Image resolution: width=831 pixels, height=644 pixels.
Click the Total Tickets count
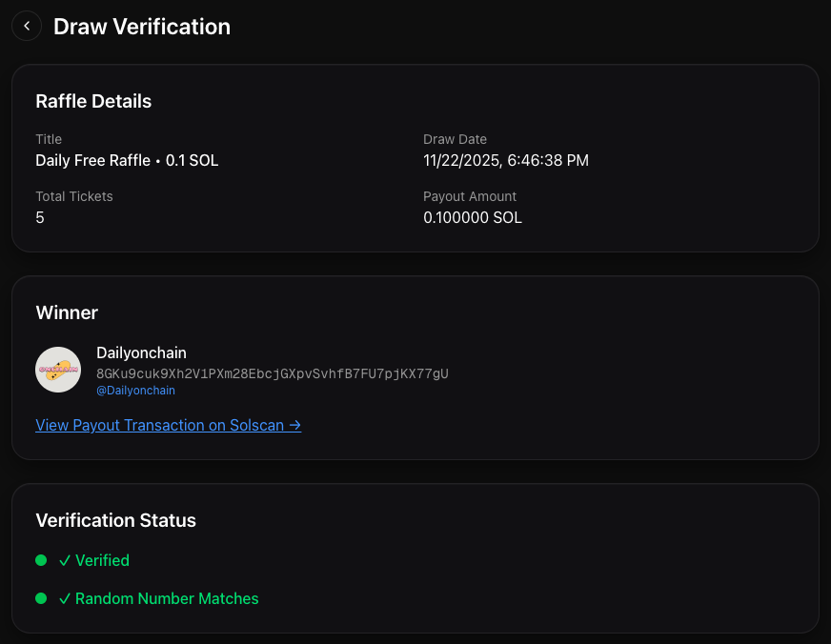coord(40,217)
